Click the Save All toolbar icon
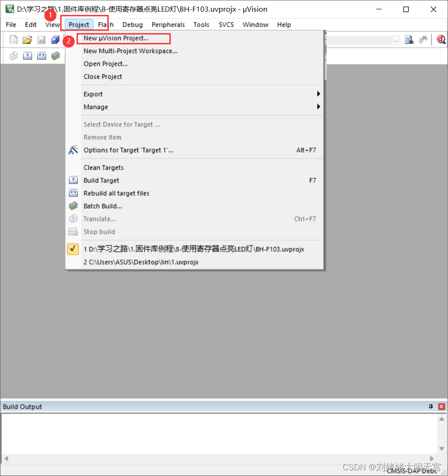Viewport: 448px width, 476px height. pyautogui.click(x=55, y=40)
